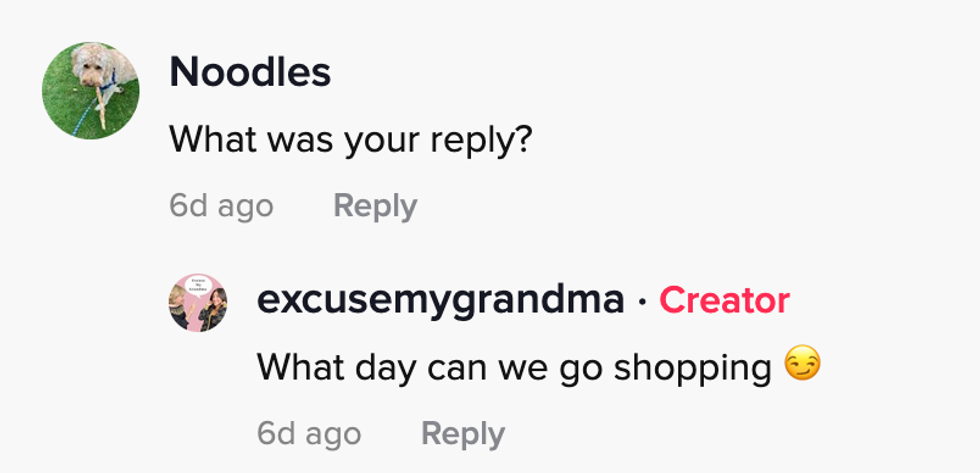Image resolution: width=980 pixels, height=473 pixels.
Task: Click the timestamp under excusemygrandma's reply
Action: coord(309,434)
